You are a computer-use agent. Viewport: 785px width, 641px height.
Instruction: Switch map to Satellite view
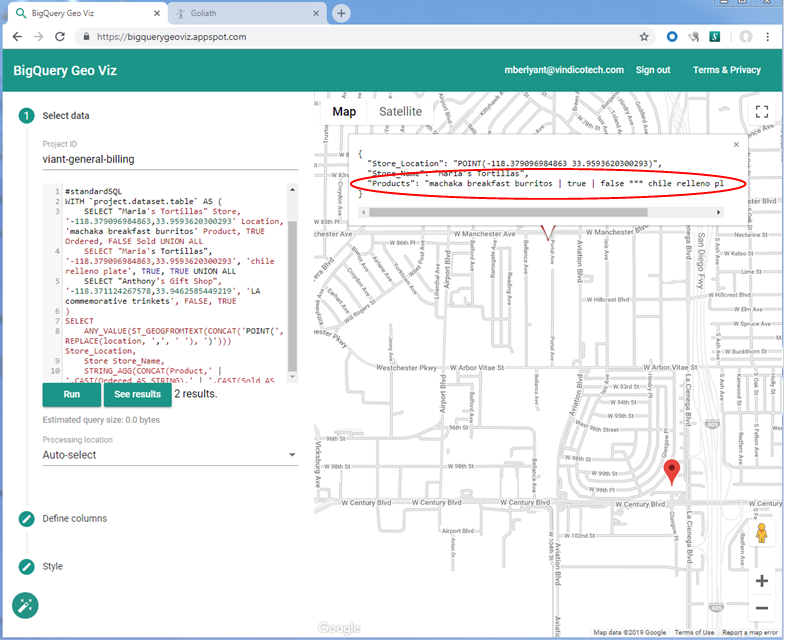pyautogui.click(x=400, y=112)
